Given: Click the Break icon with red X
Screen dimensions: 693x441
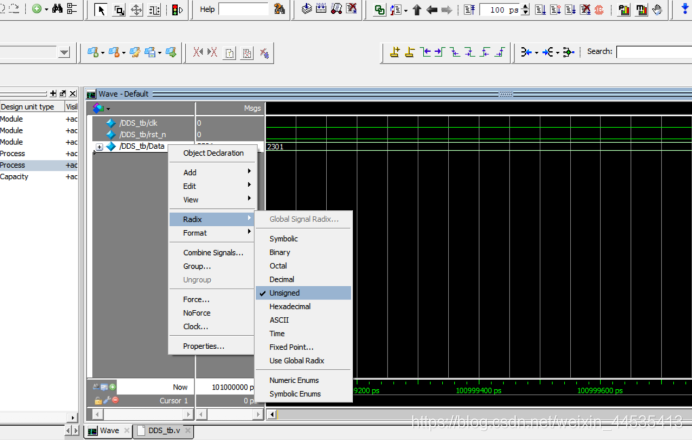Looking at the screenshot, I should tap(585, 10).
